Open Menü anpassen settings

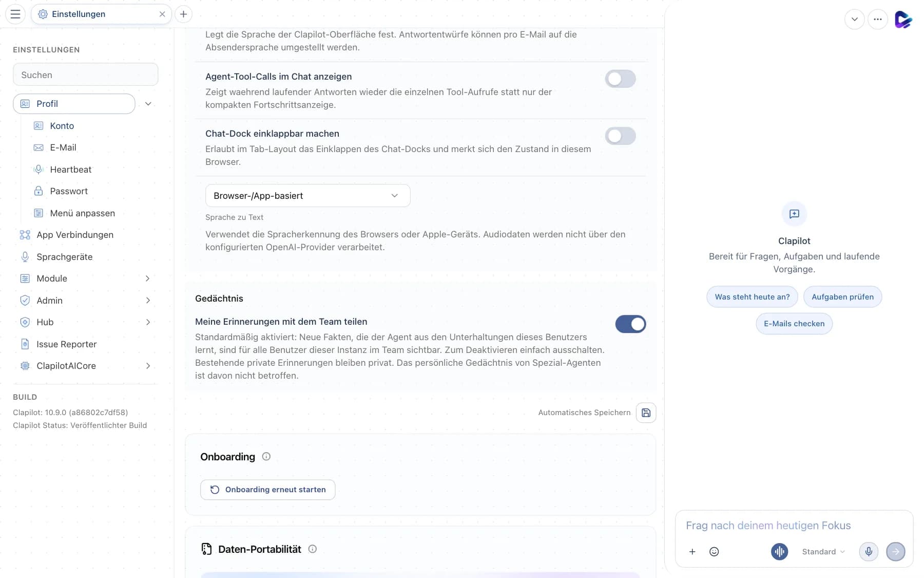click(x=82, y=213)
